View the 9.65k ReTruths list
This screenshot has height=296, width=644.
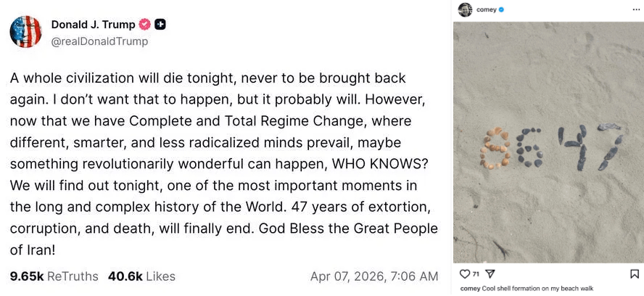[54, 276]
